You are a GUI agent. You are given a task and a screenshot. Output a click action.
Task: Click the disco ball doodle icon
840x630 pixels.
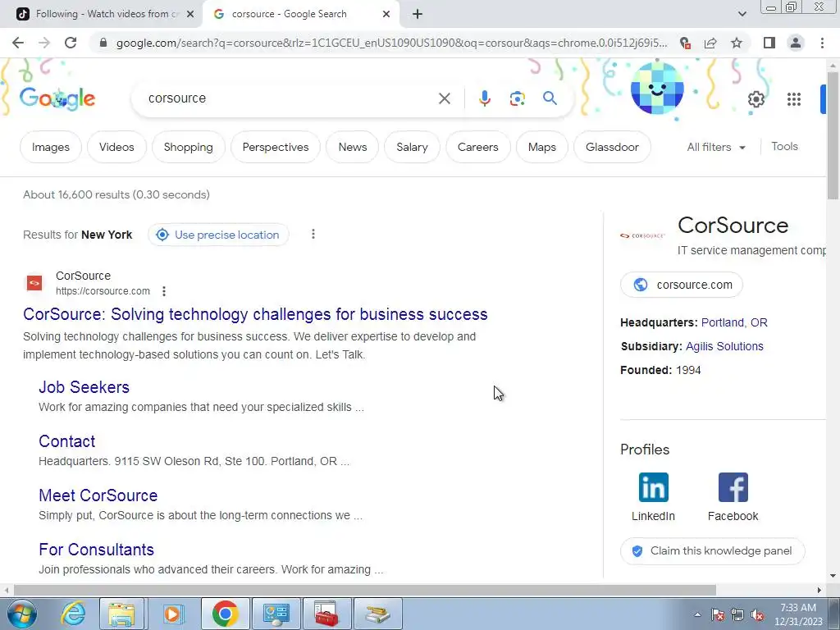click(x=657, y=89)
